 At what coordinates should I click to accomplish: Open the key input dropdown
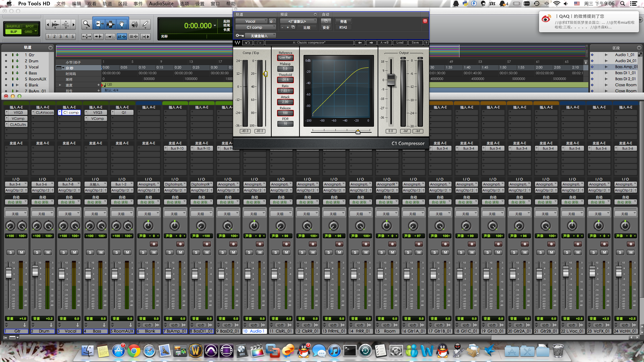click(x=260, y=36)
